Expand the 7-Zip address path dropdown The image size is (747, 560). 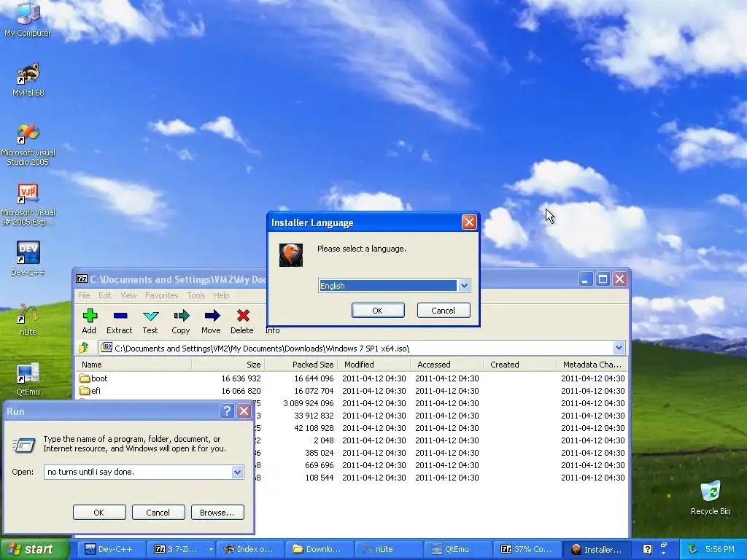point(619,348)
